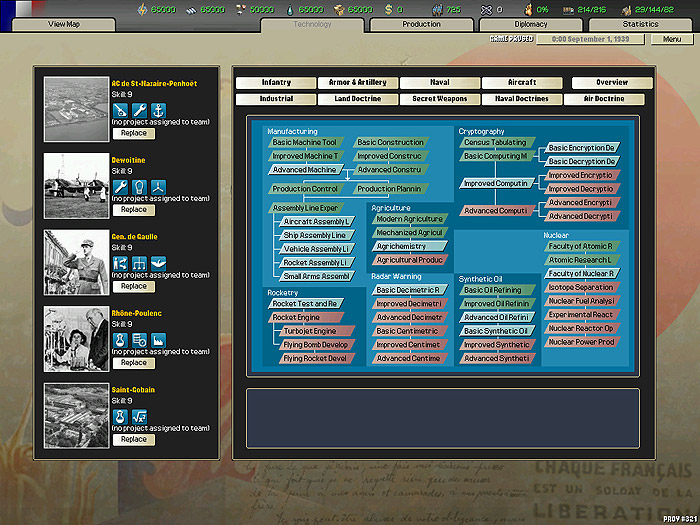The height and width of the screenshot is (525, 700).
Task: Click the French flag in top-left corner
Action: [18, 7]
